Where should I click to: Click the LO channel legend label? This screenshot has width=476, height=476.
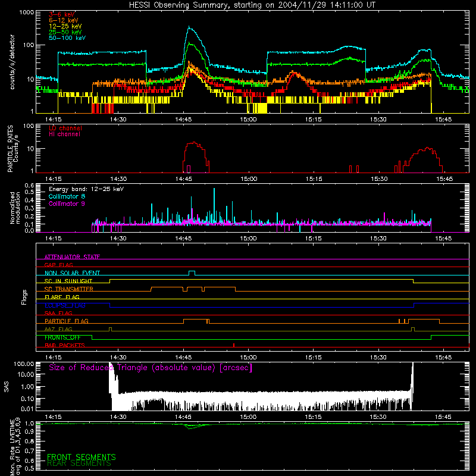tap(65, 128)
